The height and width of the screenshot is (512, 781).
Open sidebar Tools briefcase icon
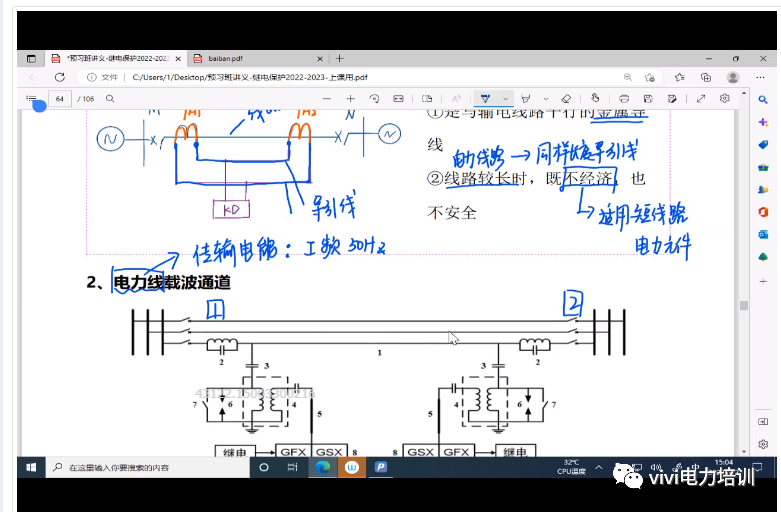pyautogui.click(x=763, y=167)
